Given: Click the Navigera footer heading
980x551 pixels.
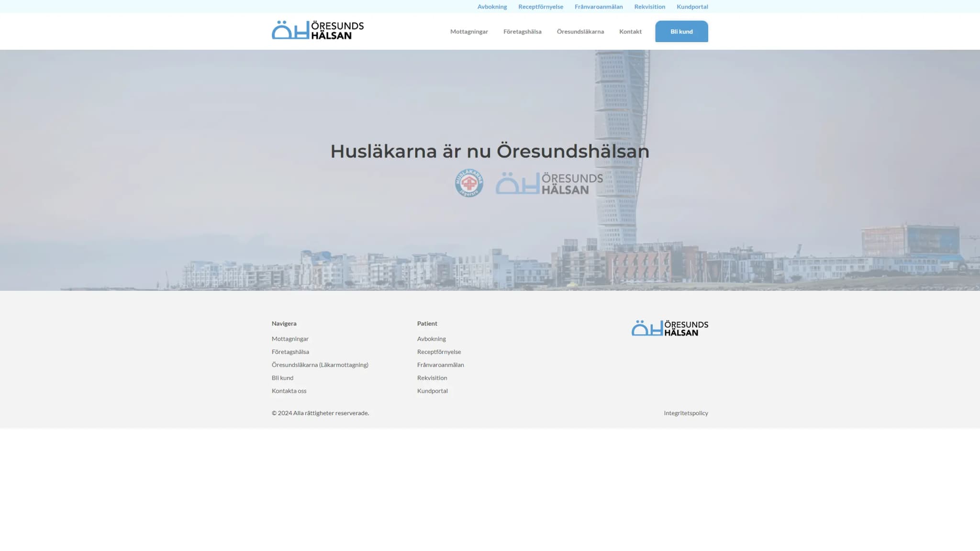Looking at the screenshot, I should pos(284,323).
